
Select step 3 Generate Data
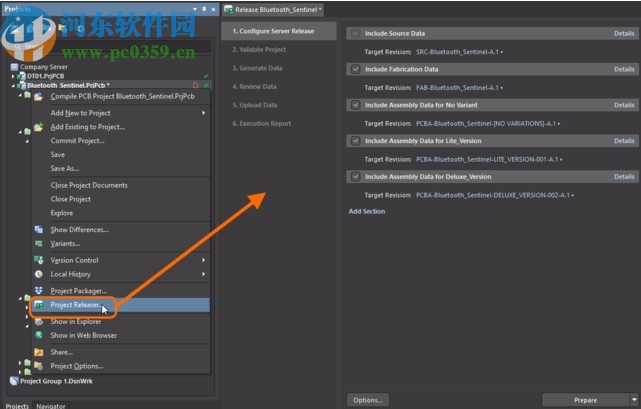click(x=257, y=68)
